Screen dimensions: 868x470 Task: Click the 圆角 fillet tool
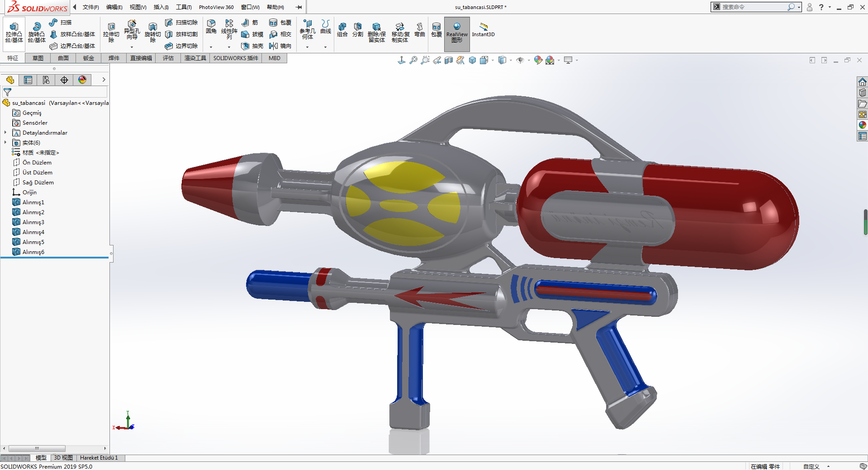point(211,27)
